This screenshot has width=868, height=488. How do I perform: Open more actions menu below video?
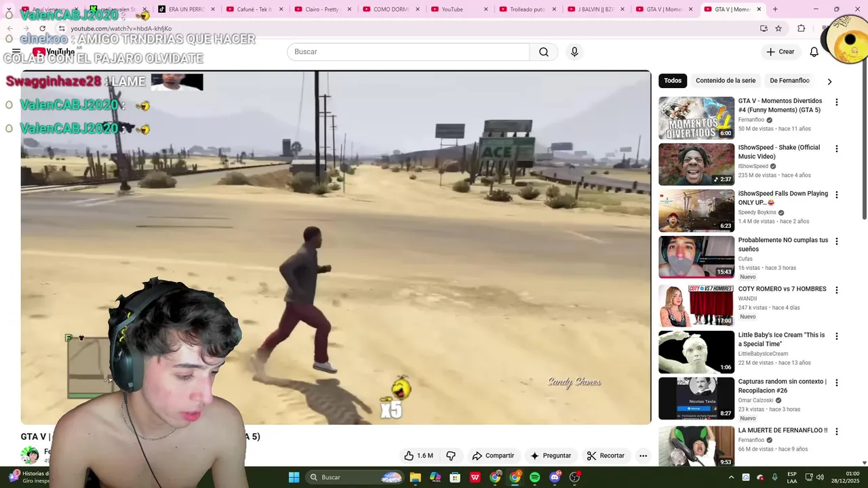tap(643, 455)
